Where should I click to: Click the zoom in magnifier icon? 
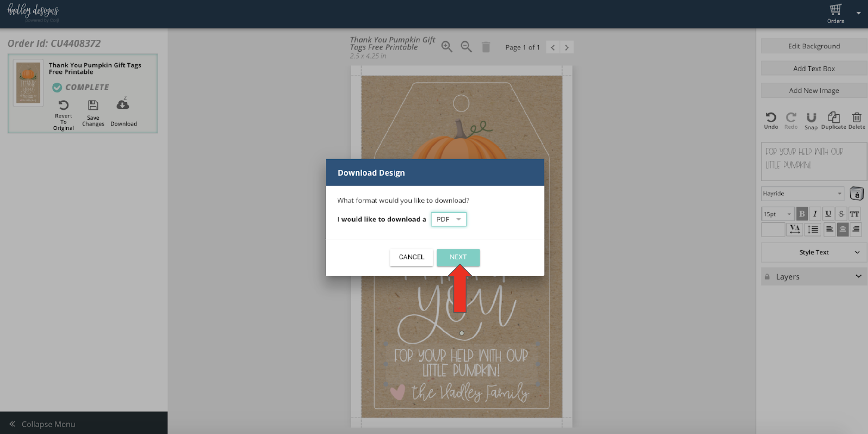446,47
